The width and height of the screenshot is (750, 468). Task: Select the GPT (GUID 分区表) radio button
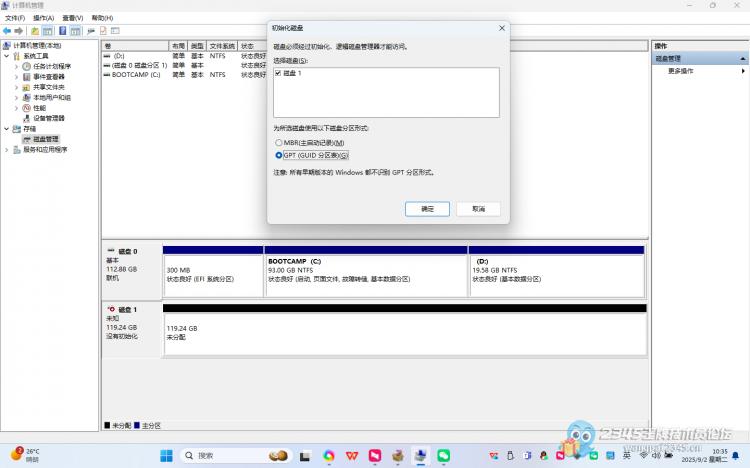pos(278,155)
